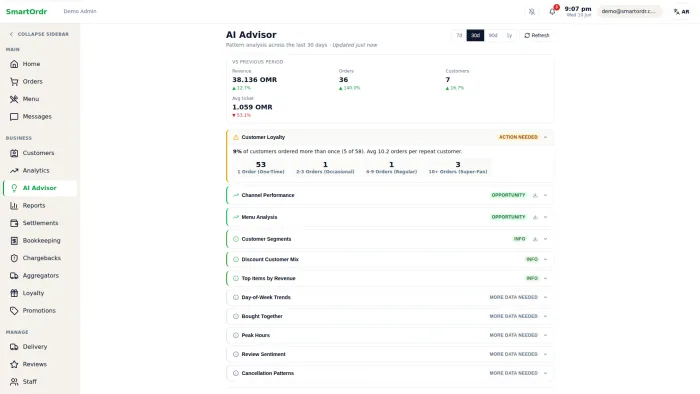This screenshot has height=394, width=700.
Task: Open the Staff people icon
Action: tap(14, 382)
